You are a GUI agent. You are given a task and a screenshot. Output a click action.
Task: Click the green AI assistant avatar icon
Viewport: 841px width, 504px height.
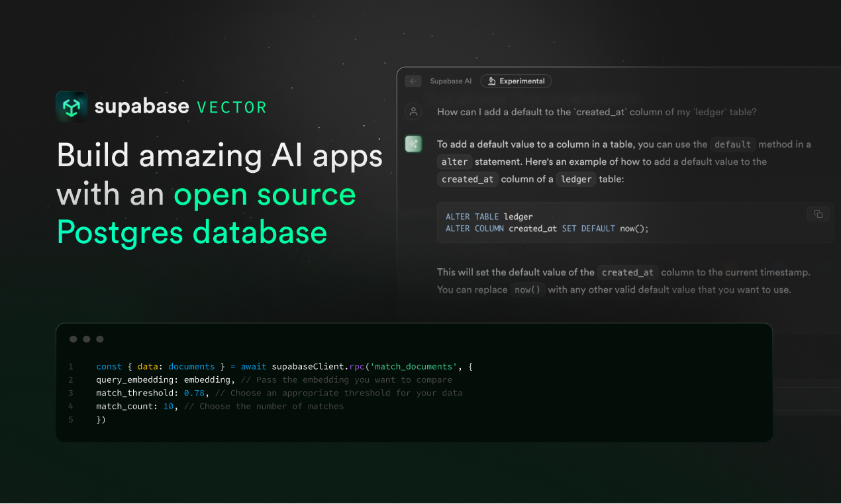click(x=413, y=144)
